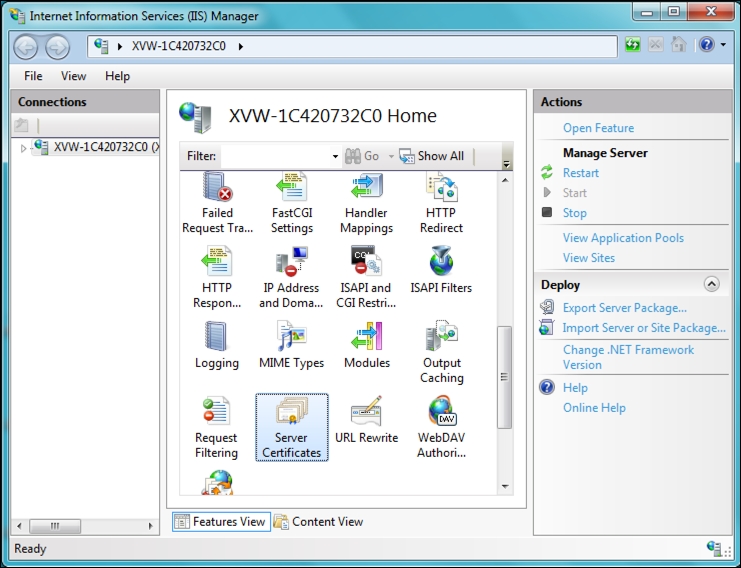The image size is (741, 568).
Task: Click View Application Pools link
Action: 623,238
